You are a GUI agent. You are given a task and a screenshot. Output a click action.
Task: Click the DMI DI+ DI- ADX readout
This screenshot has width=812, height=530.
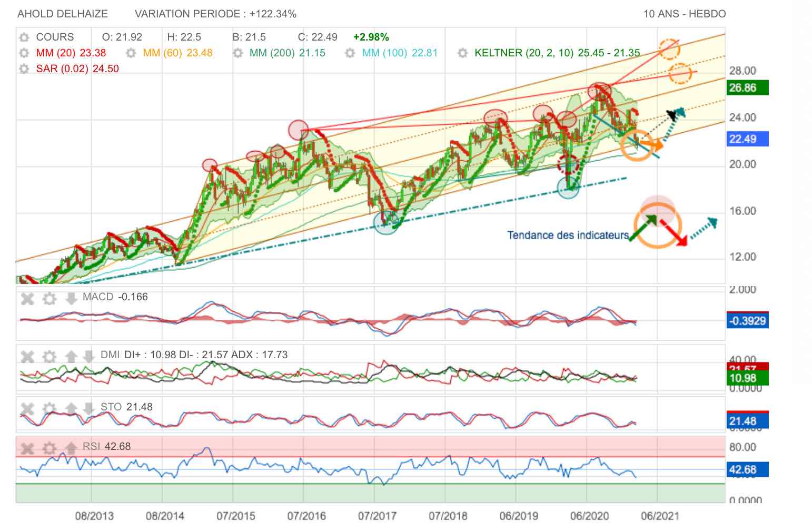194,355
